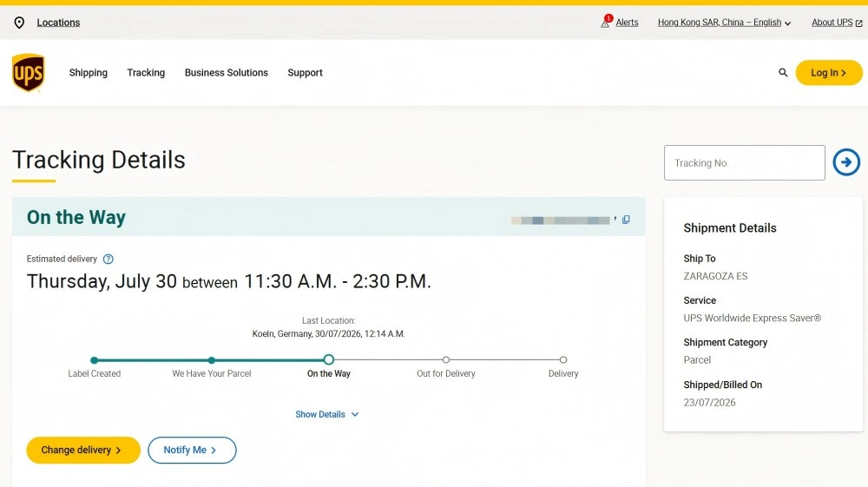Click the Locations link

58,23
